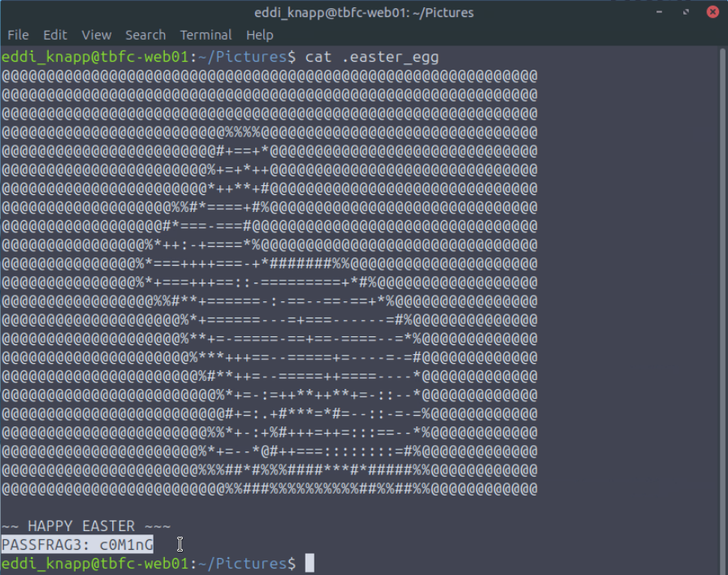
Task: Open the Search menu
Action: point(145,35)
